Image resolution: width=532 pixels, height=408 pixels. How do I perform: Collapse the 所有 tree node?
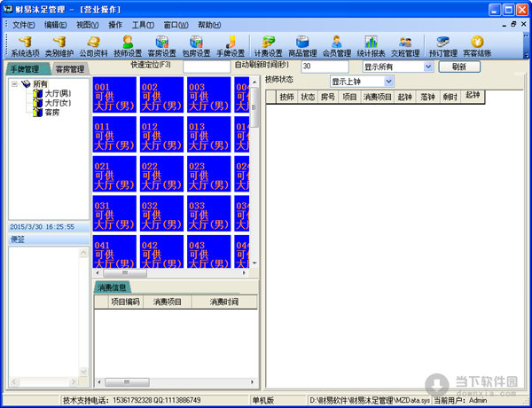[15, 84]
